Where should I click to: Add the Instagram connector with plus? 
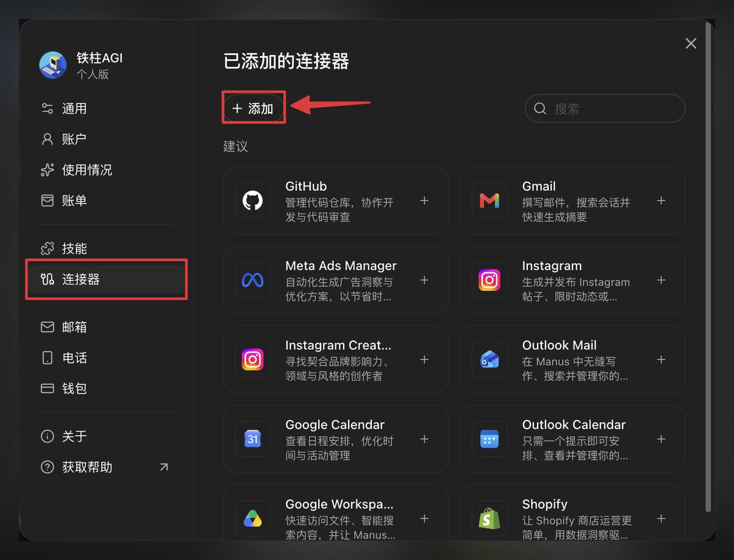pyautogui.click(x=661, y=280)
